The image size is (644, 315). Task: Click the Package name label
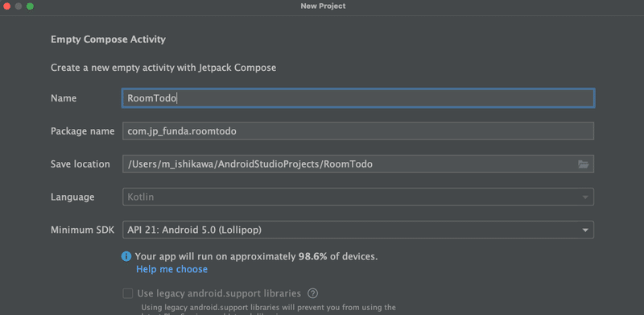83,131
